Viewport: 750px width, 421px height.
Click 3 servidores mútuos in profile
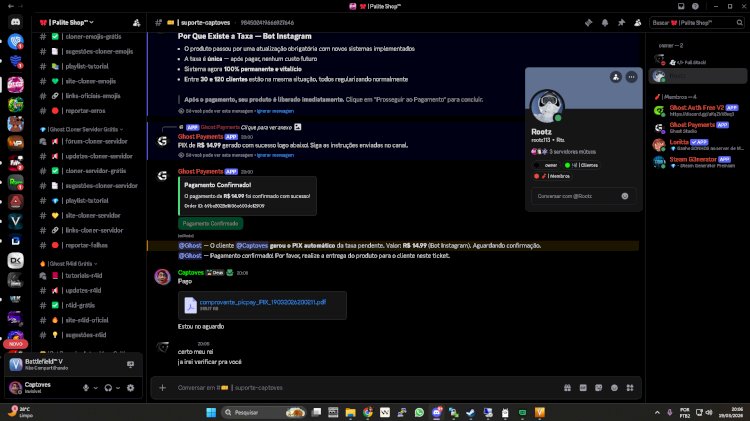573,152
